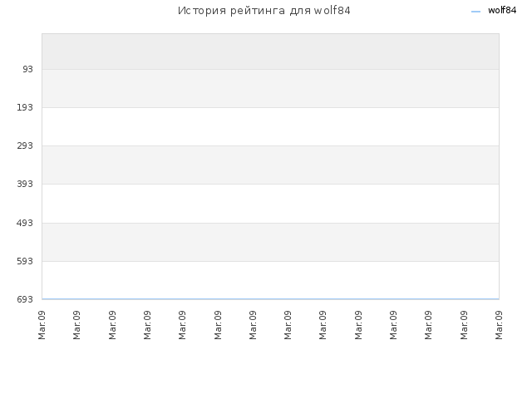Click the blue wolf84 legend line marker
The image size is (532, 399).
(475, 12)
